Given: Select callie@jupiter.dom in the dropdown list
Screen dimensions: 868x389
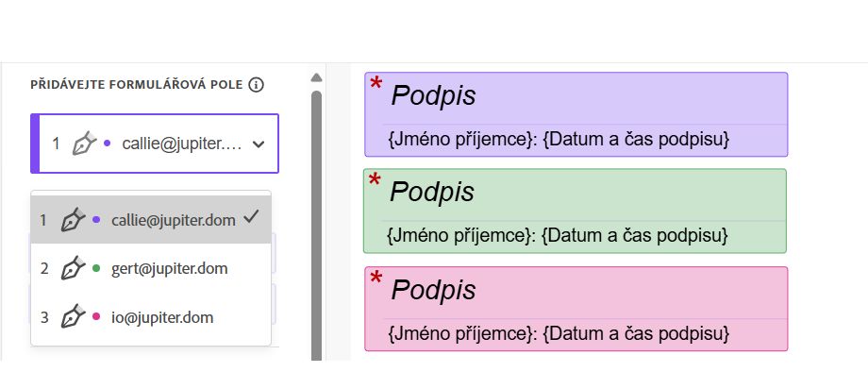Looking at the screenshot, I should pyautogui.click(x=151, y=220).
